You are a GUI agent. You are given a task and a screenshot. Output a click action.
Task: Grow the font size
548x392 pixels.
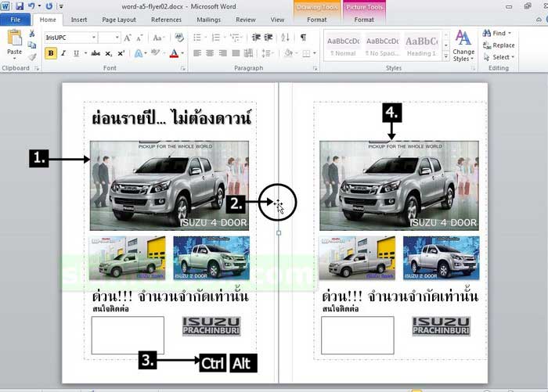tap(128, 38)
